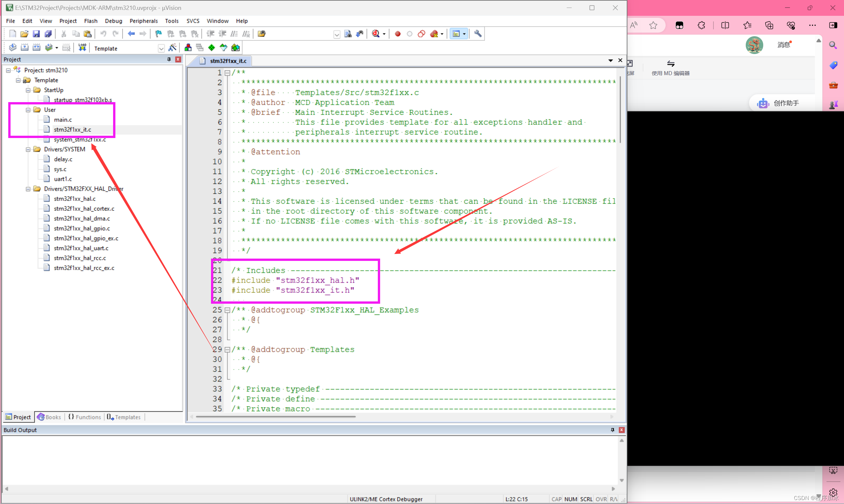Collapse code fold at line 25
The width and height of the screenshot is (844, 504).
(x=227, y=310)
